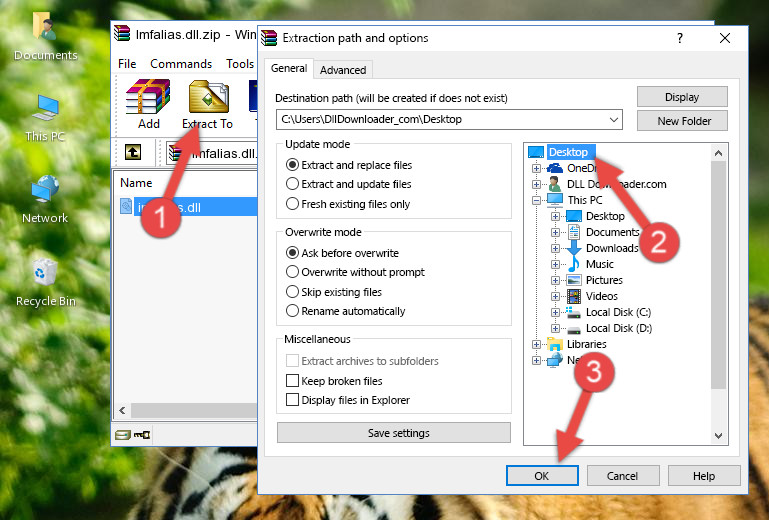Select the DLL Downloader.com user icon
This screenshot has height=520, width=769.
click(x=555, y=184)
